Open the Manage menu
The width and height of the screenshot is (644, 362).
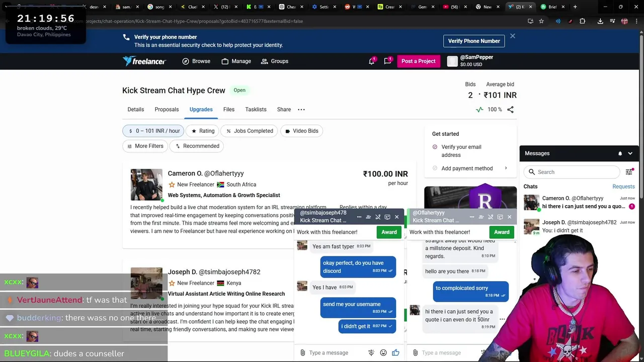[236, 61]
